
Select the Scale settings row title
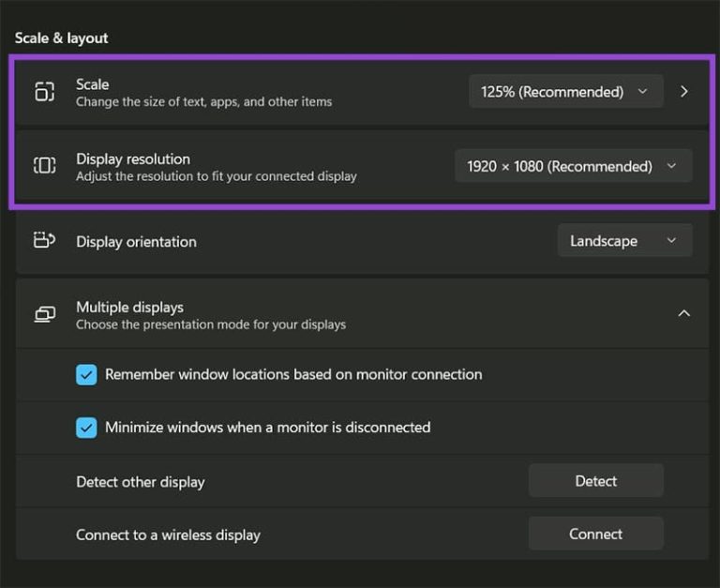tap(92, 84)
